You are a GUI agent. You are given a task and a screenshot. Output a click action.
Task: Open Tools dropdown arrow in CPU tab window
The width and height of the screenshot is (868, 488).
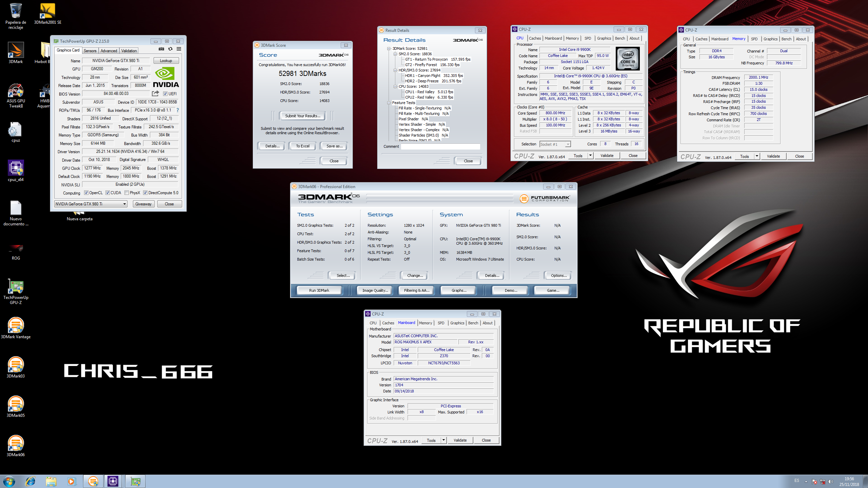tap(590, 156)
